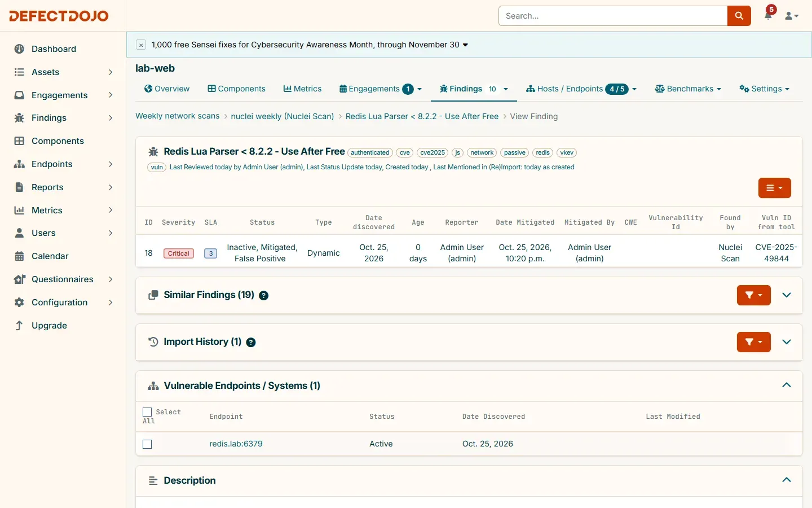Tick the Select All endpoints checkbox

tap(147, 412)
